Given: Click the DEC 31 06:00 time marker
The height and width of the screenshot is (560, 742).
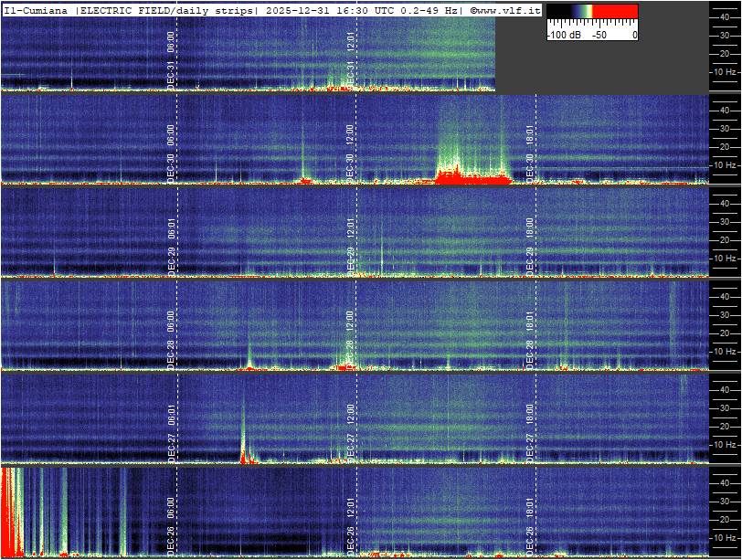Looking at the screenshot, I should (172, 58).
